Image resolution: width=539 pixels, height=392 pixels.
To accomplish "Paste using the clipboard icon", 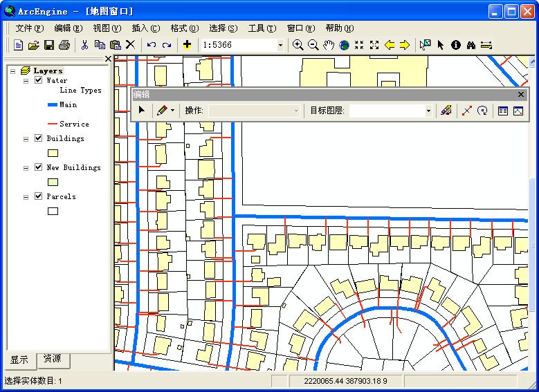I will [116, 45].
